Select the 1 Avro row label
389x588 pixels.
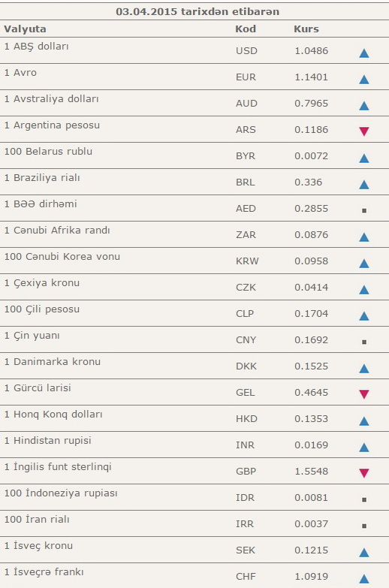click(20, 72)
